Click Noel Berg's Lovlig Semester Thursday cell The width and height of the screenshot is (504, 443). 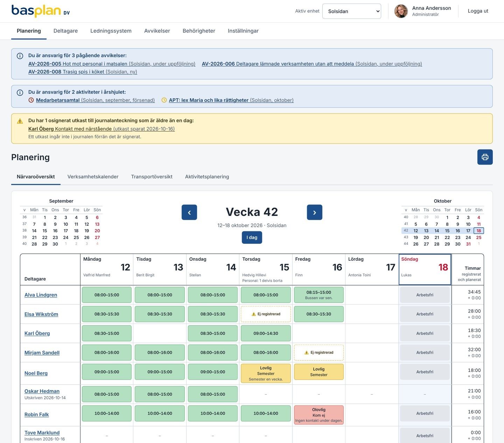pos(266,373)
